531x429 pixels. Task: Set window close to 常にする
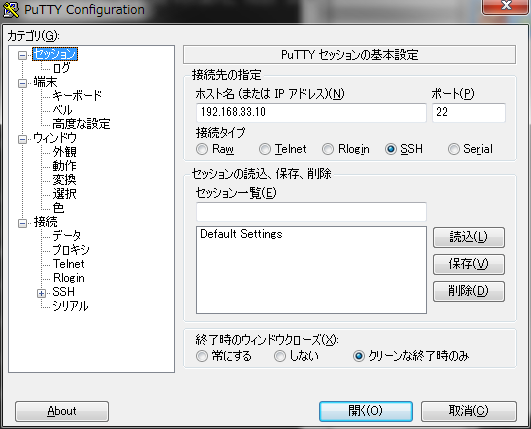coord(202,356)
